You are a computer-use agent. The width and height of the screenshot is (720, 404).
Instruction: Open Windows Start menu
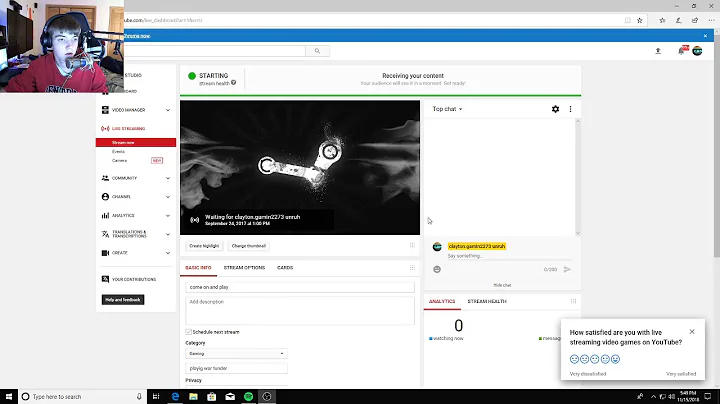coord(9,396)
